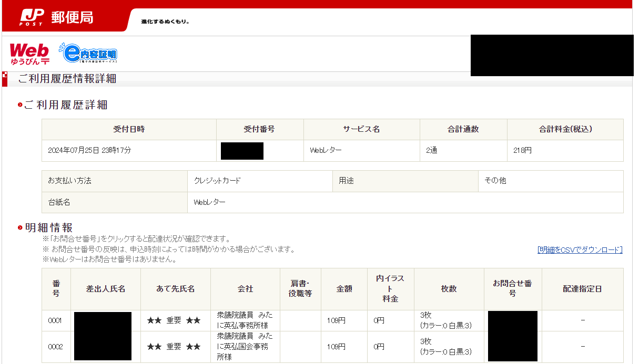Download details via 明細をCSVでダウンロード link
Viewport: 639px width, 364px height.
580,250
